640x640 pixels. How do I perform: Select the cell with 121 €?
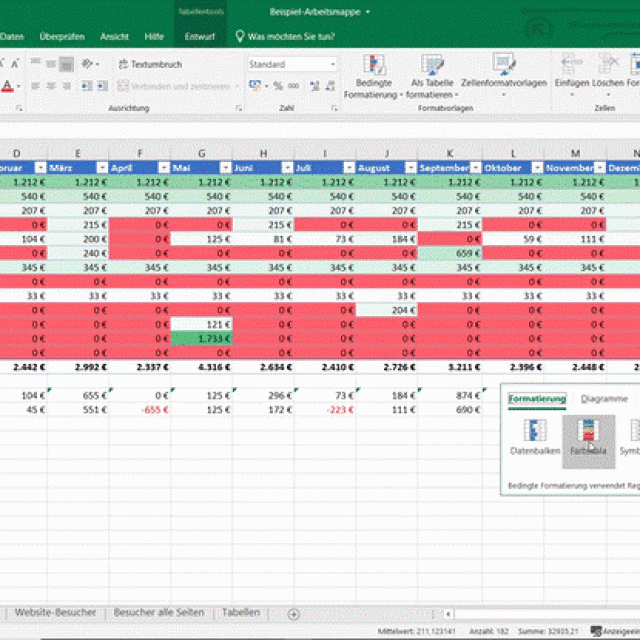click(202, 324)
